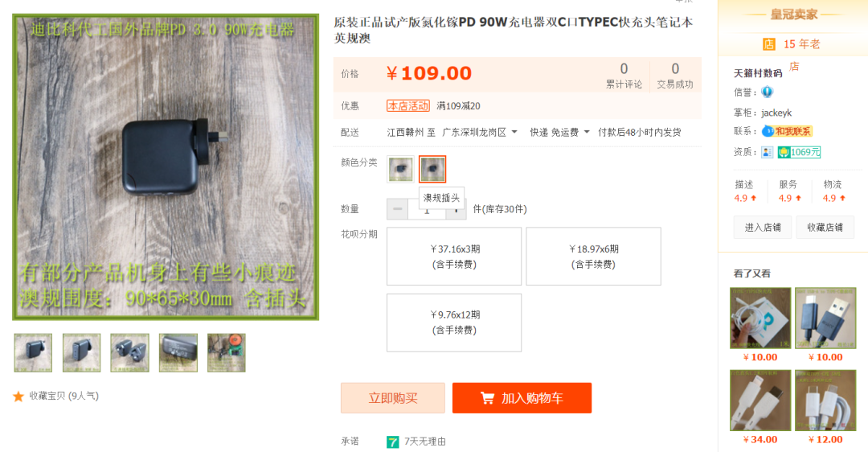
Task: Click the seller identity verification icon
Action: click(x=767, y=152)
